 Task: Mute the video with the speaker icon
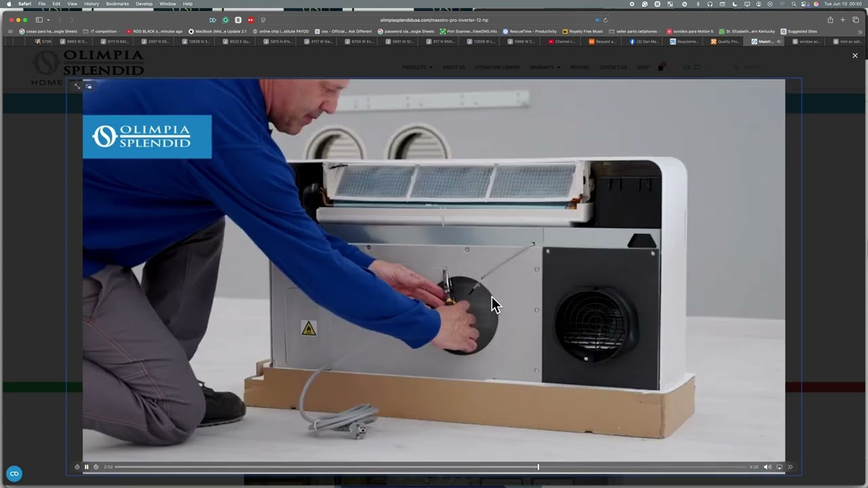click(x=767, y=467)
